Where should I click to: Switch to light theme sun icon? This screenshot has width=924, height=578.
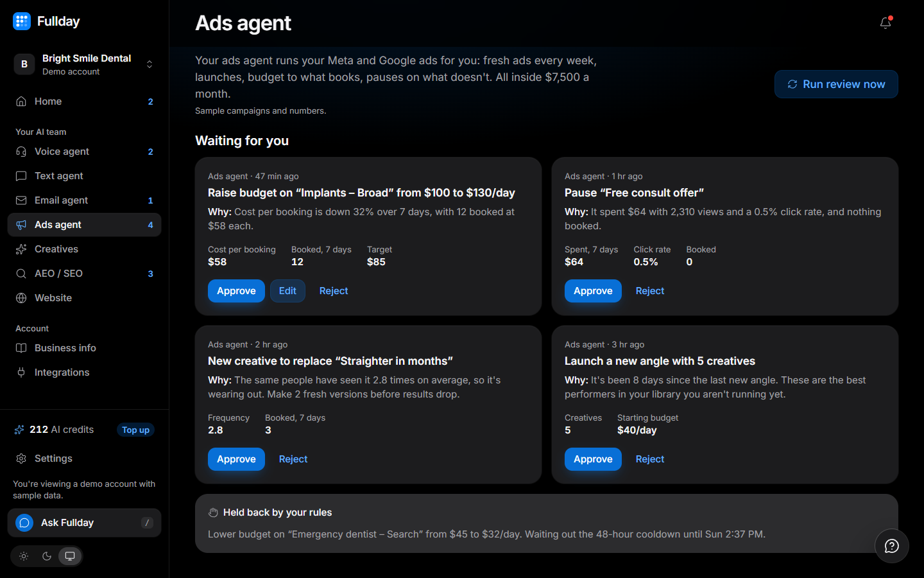point(24,556)
